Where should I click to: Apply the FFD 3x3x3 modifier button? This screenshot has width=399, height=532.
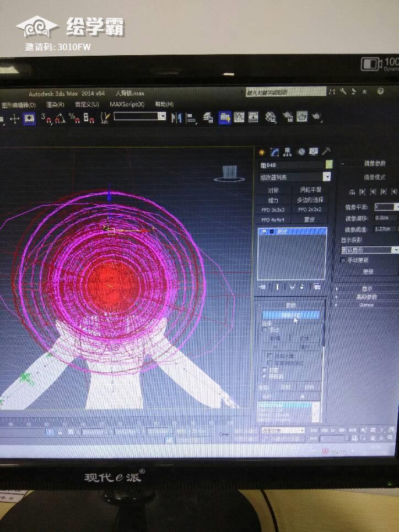pos(274,210)
